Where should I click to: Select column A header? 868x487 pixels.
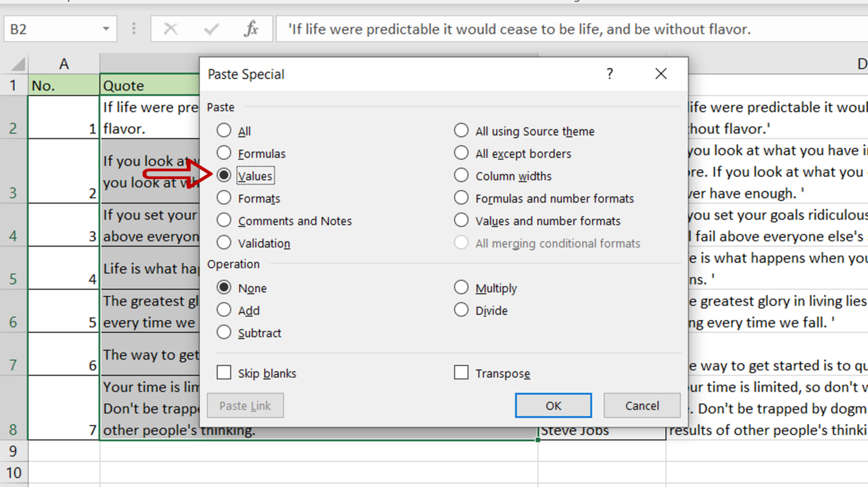(64, 64)
